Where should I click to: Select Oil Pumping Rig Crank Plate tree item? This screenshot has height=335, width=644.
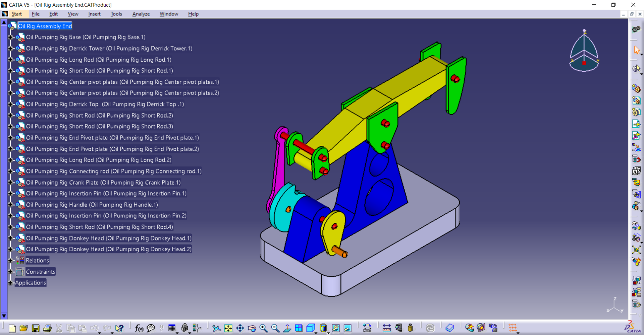click(103, 183)
